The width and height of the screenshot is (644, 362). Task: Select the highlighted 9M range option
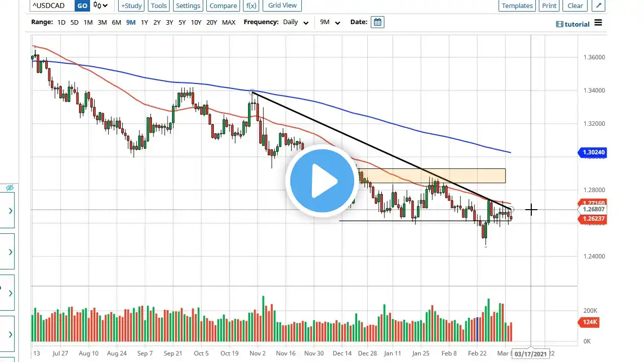(131, 22)
